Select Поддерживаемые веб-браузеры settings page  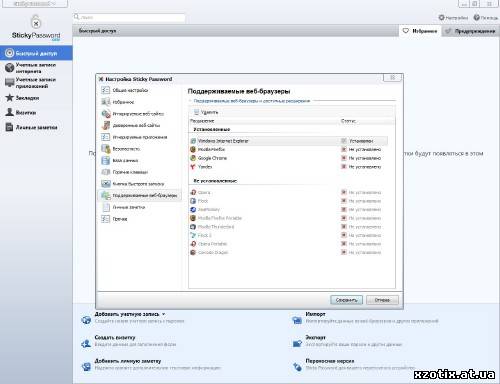140,195
